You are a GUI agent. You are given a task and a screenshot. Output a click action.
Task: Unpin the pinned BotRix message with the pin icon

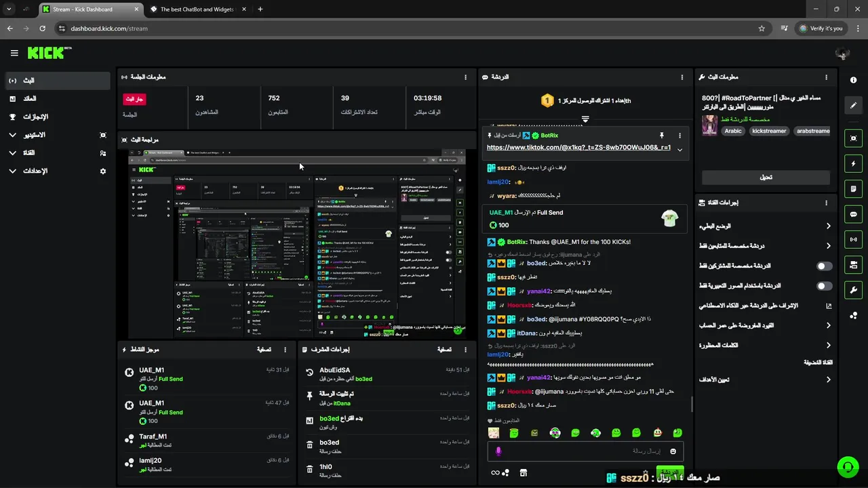(661, 136)
